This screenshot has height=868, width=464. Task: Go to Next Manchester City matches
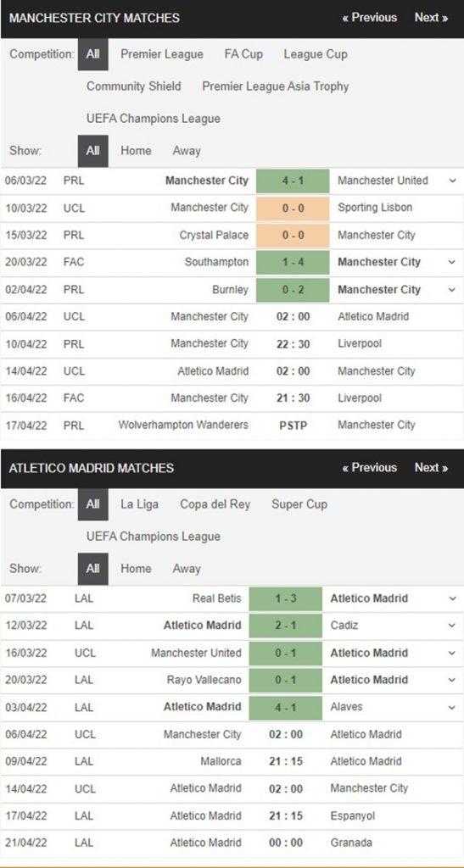pyautogui.click(x=431, y=18)
